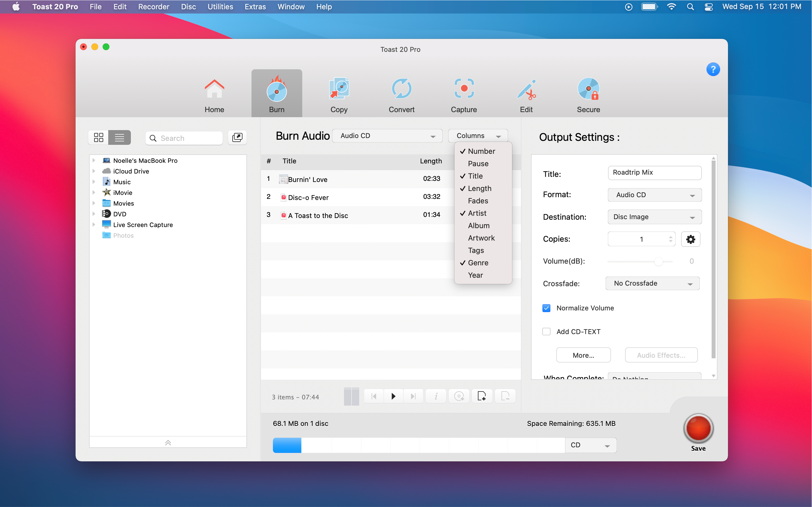
Task: Open the Crossfade options dropdown
Action: 651,283
